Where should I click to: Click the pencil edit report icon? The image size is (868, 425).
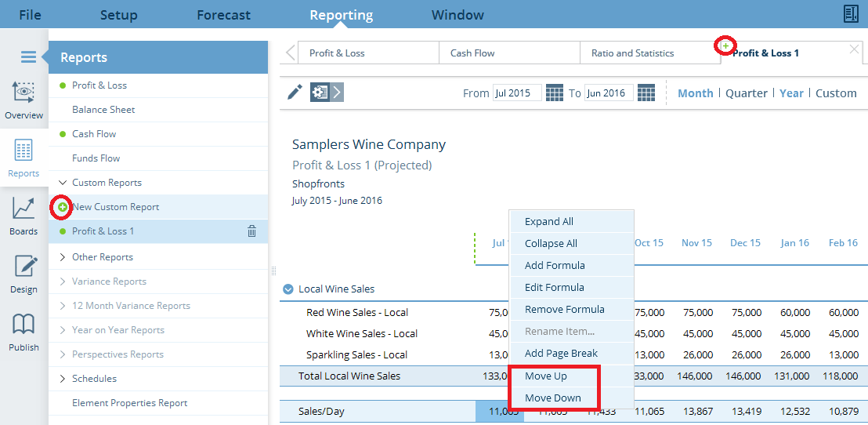pyautogui.click(x=295, y=93)
